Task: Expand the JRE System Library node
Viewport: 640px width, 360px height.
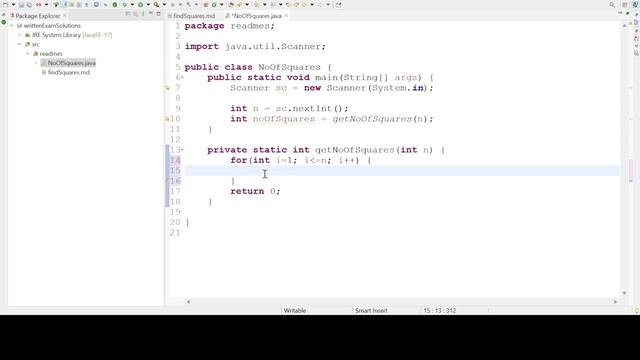Action: (x=20, y=35)
